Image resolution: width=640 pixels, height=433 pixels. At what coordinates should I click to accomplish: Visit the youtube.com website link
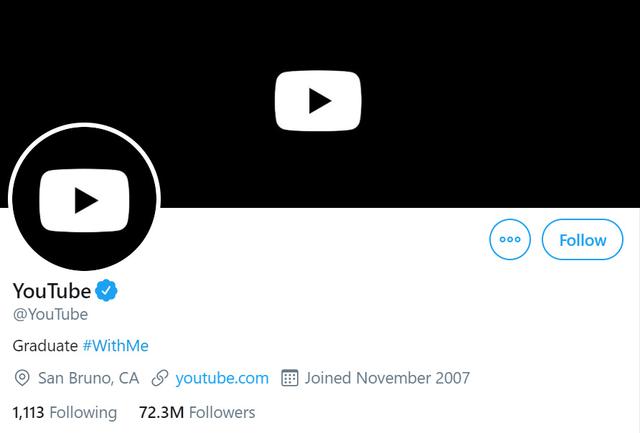pyautogui.click(x=222, y=378)
